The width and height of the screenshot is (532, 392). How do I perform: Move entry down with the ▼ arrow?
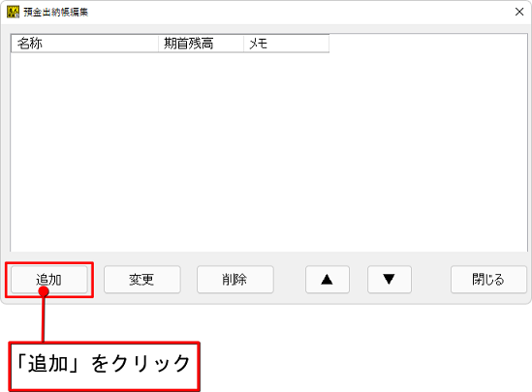point(390,280)
